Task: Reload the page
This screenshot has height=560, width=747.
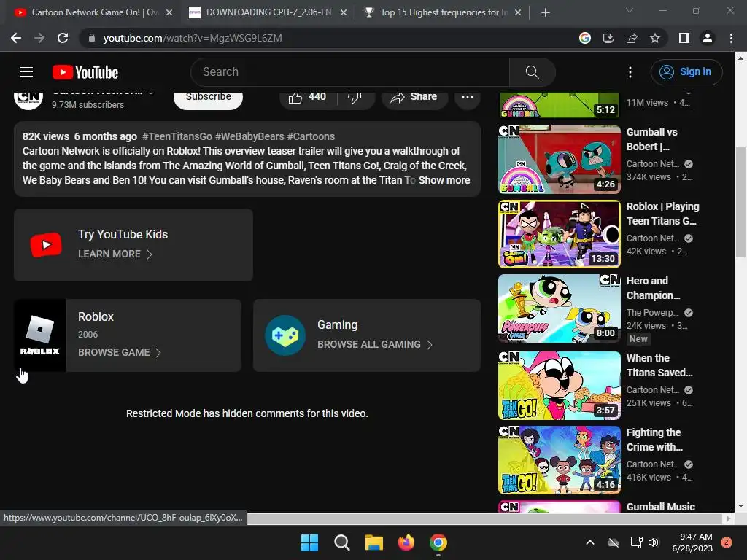Action: [x=63, y=38]
